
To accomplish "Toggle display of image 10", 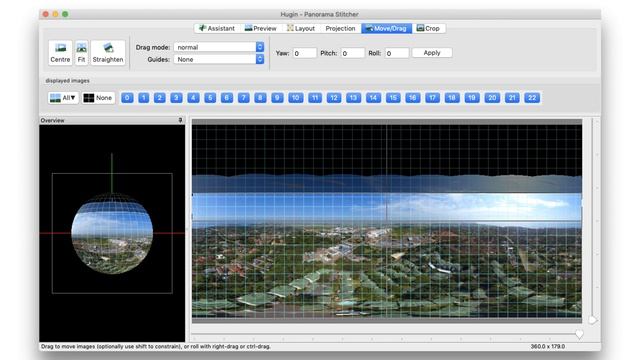I will click(x=296, y=98).
